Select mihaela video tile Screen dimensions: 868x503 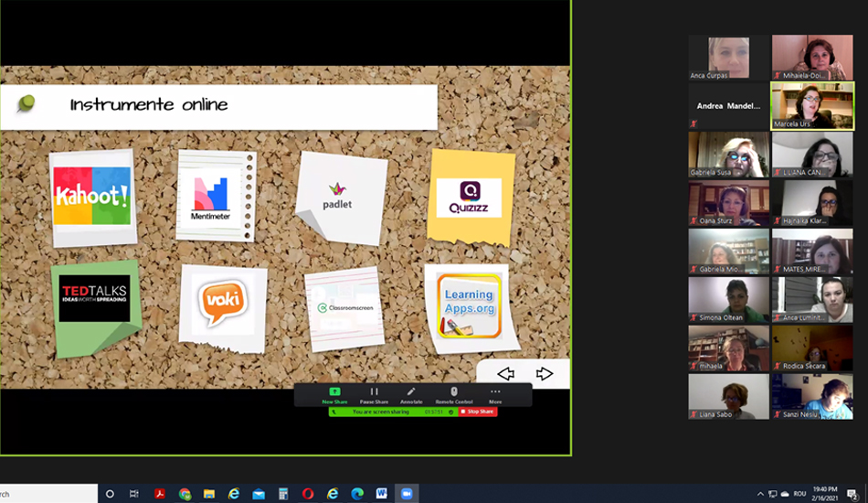click(x=728, y=348)
